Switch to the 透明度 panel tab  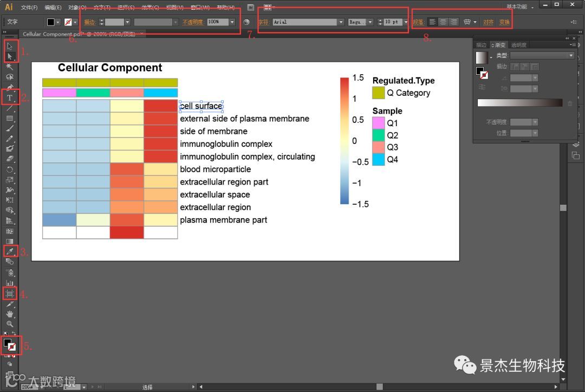coord(518,45)
